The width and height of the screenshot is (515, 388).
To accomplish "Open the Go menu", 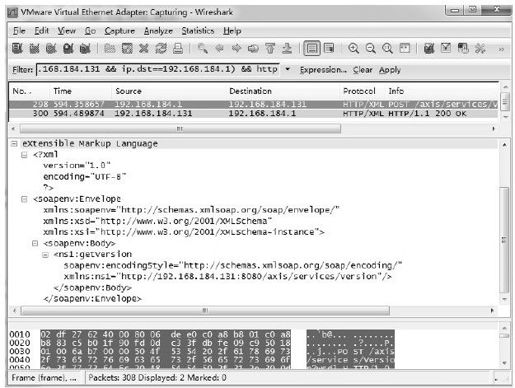I will [90, 31].
